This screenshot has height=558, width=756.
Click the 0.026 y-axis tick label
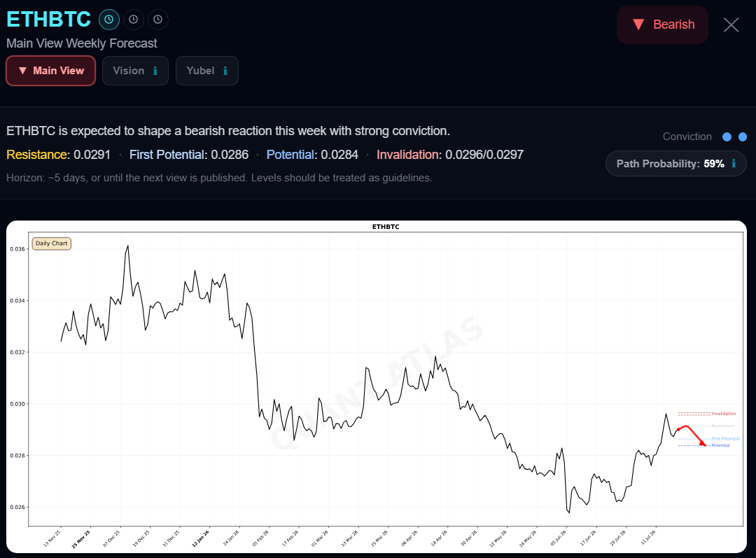pyautogui.click(x=17, y=508)
